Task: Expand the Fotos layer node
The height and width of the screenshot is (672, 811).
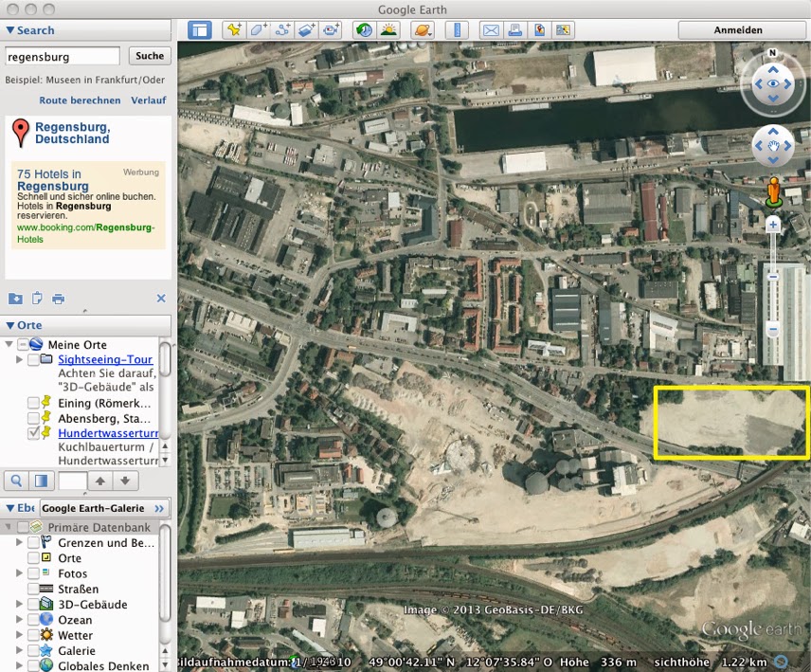Action: [20, 573]
